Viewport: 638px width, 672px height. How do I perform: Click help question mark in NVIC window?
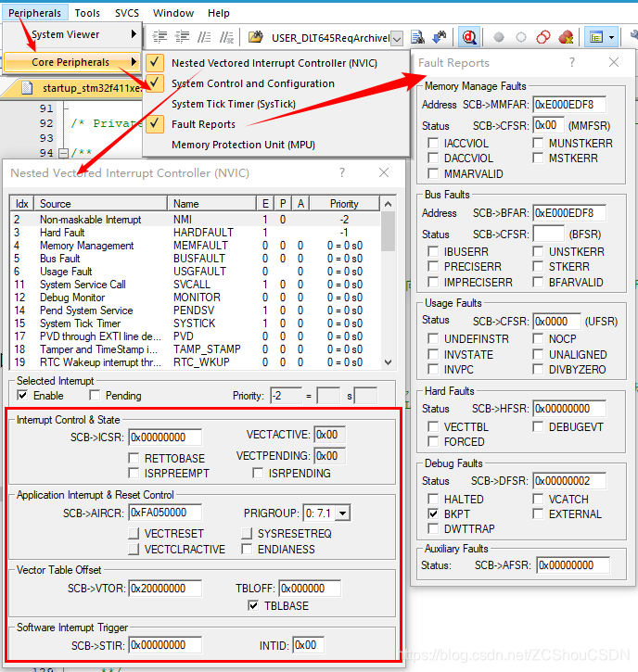coord(342,172)
